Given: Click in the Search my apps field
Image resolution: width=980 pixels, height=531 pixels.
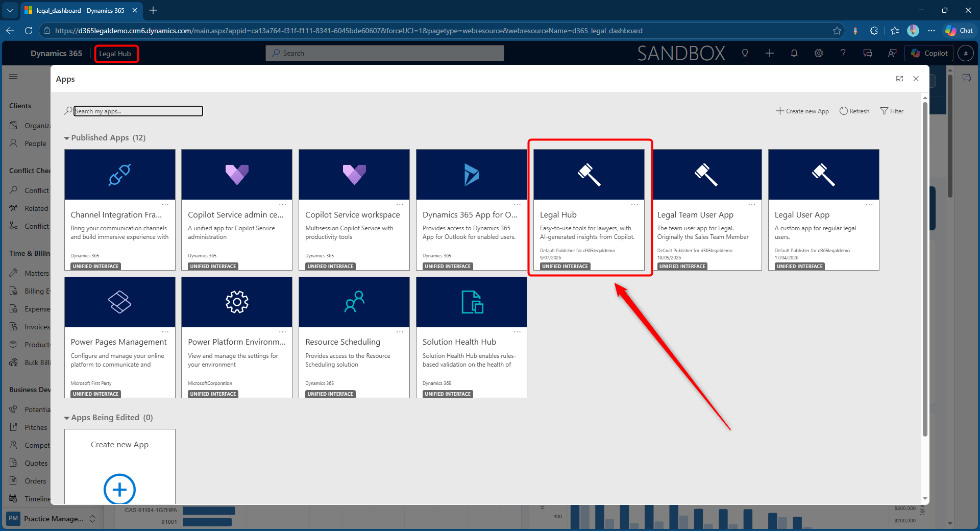Looking at the screenshot, I should pyautogui.click(x=138, y=111).
